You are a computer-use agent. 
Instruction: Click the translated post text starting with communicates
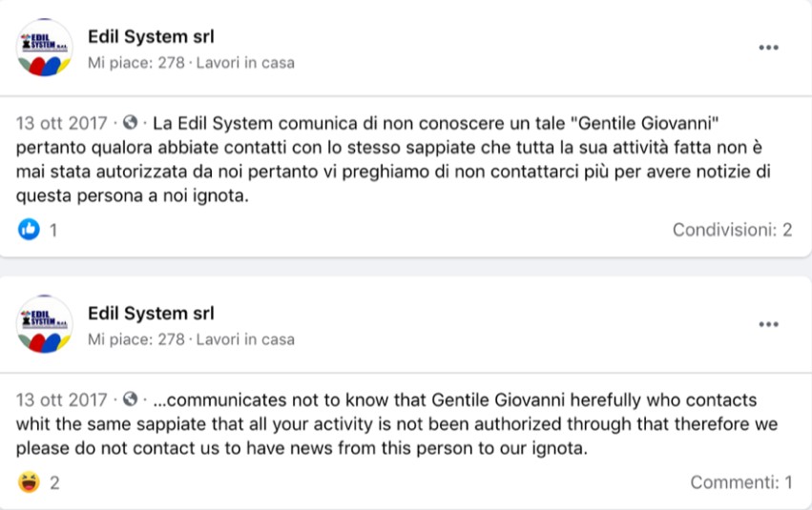[382, 423]
